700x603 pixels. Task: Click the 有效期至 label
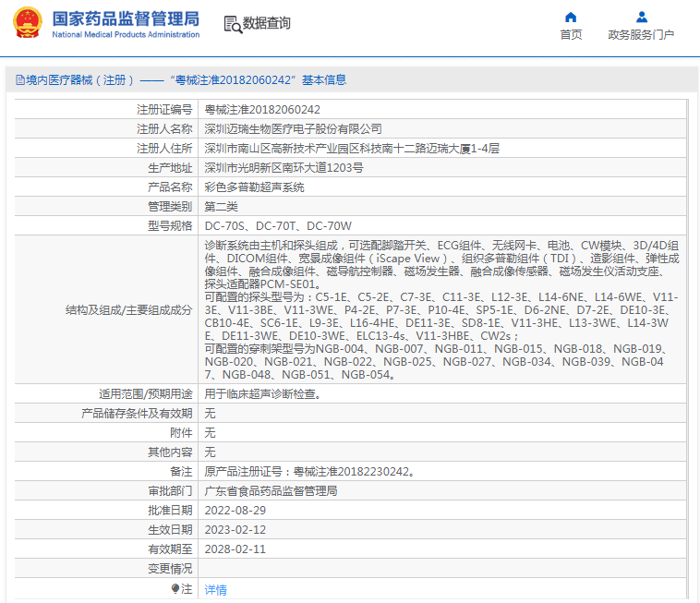(170, 549)
